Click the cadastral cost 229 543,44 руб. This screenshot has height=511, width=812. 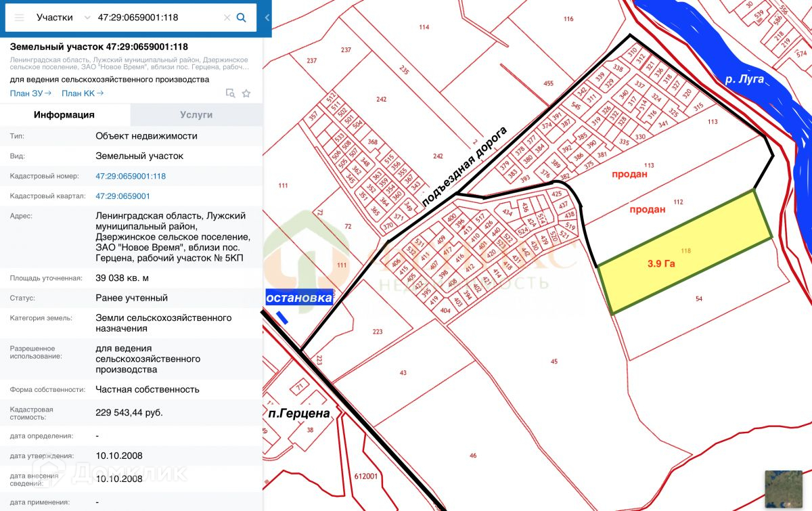click(x=129, y=412)
